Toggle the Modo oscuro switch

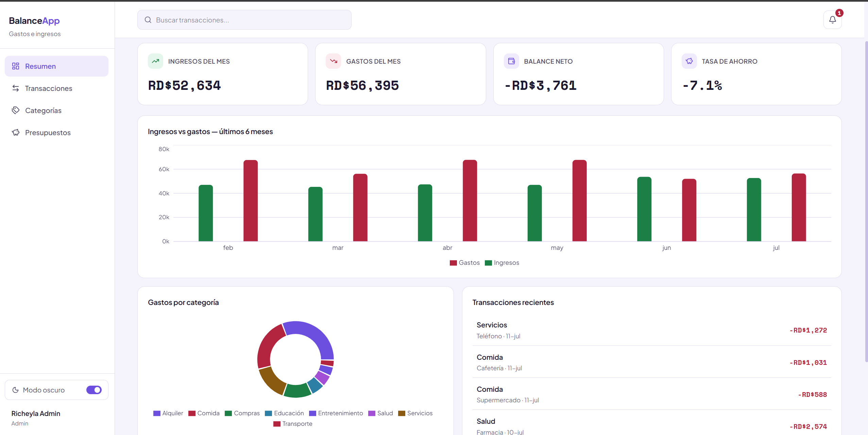[94, 390]
